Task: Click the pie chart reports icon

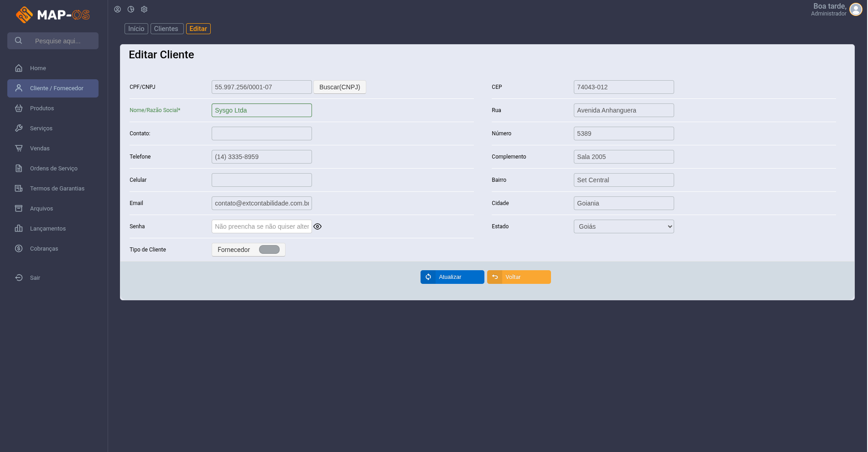Action: (131, 10)
